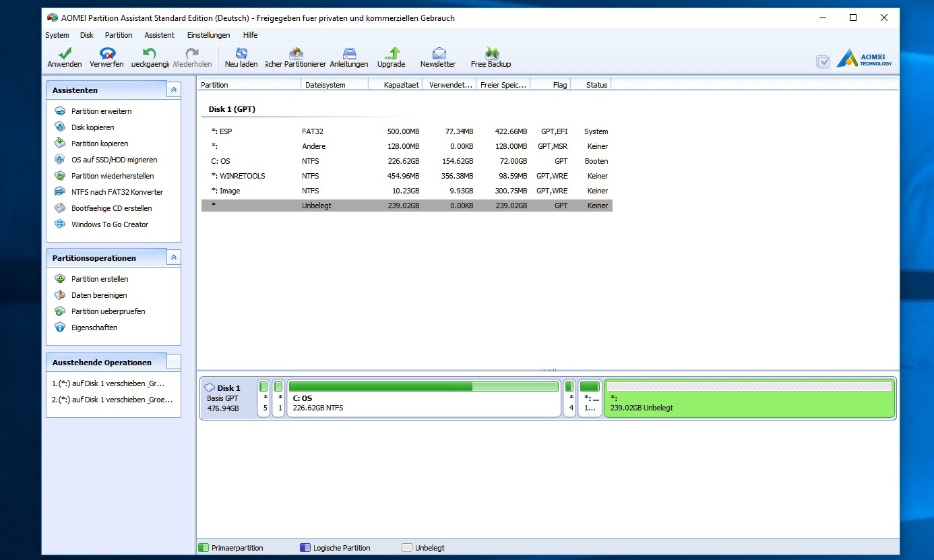Collapse the Ausstehende Operationen panel
Screen dimensions: 934x560
[x=174, y=362]
